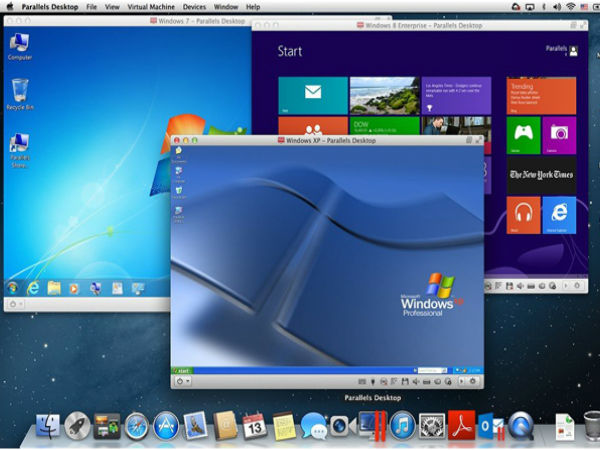Click the Bluetooth icon in the menu bar
This screenshot has width=600, height=450.
544,7
